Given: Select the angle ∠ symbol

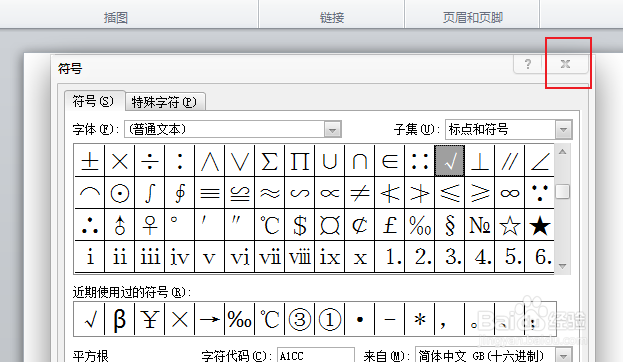Looking at the screenshot, I should pyautogui.click(x=540, y=161).
